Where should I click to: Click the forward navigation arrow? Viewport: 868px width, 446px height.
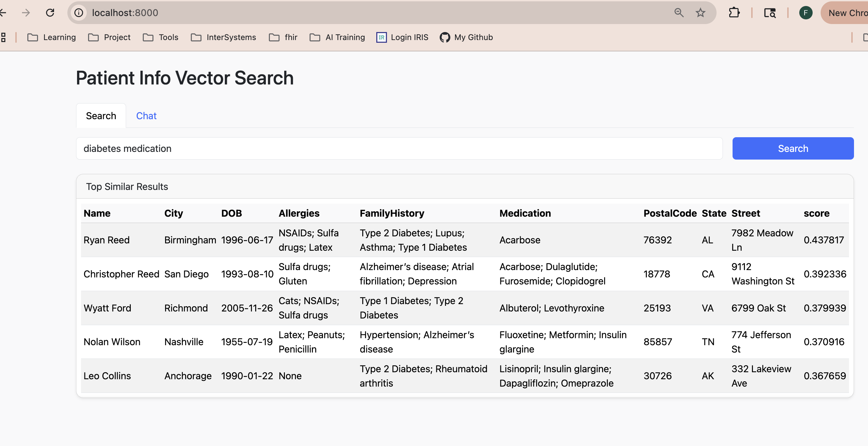click(26, 13)
